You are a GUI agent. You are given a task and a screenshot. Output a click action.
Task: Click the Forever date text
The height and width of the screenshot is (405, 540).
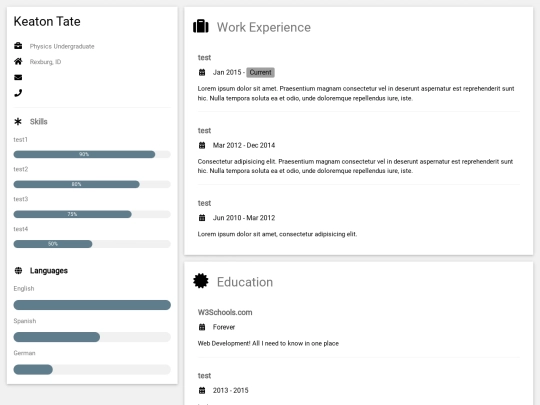tap(224, 327)
